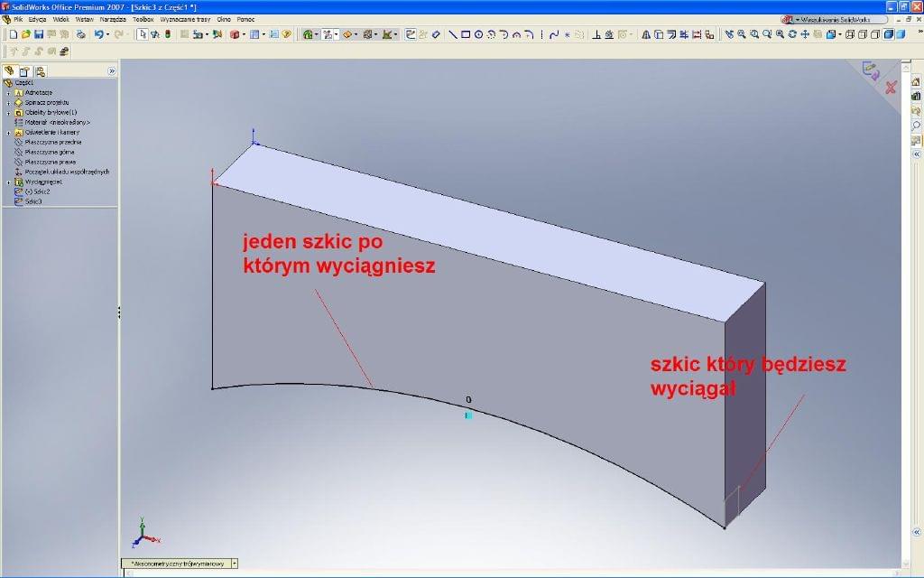The height and width of the screenshot is (578, 924).
Task: Open the Undo history dropdown arrow
Action: tap(107, 35)
